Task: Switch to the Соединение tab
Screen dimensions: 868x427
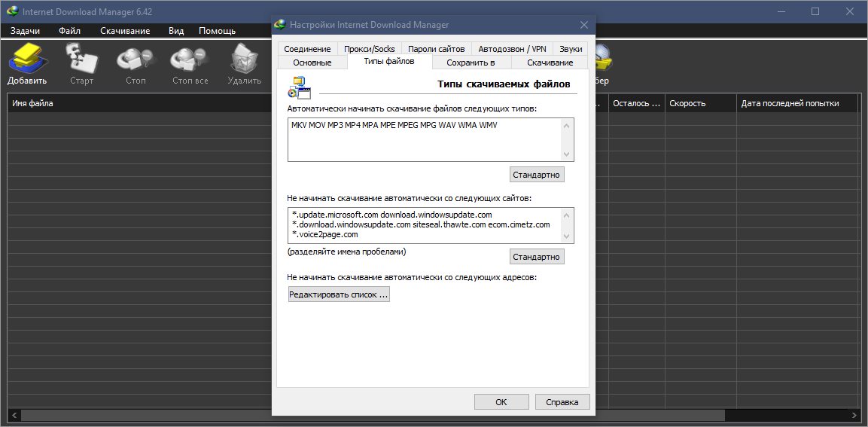Action: click(x=308, y=49)
